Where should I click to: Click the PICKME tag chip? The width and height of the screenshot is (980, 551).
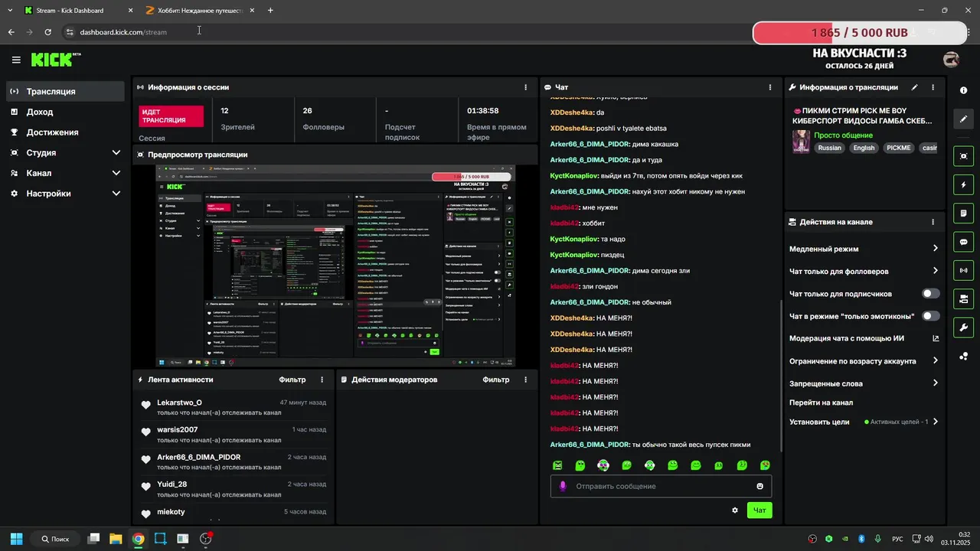899,148
